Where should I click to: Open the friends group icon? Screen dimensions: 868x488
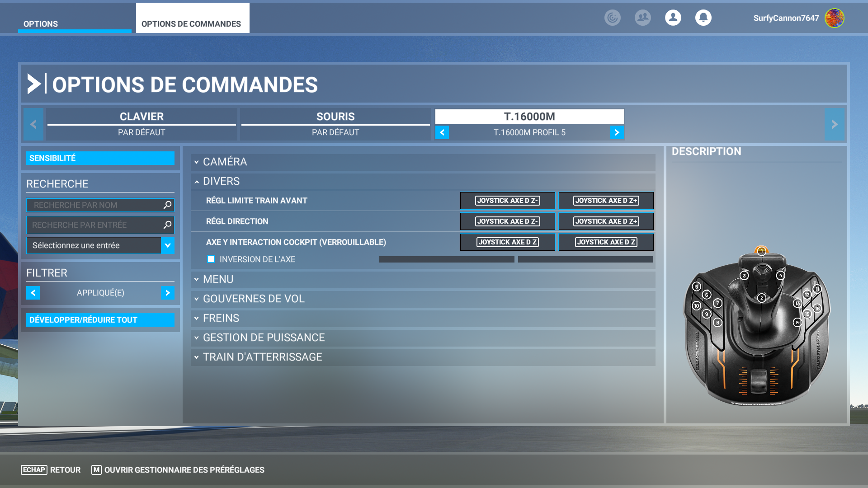pyautogui.click(x=642, y=18)
